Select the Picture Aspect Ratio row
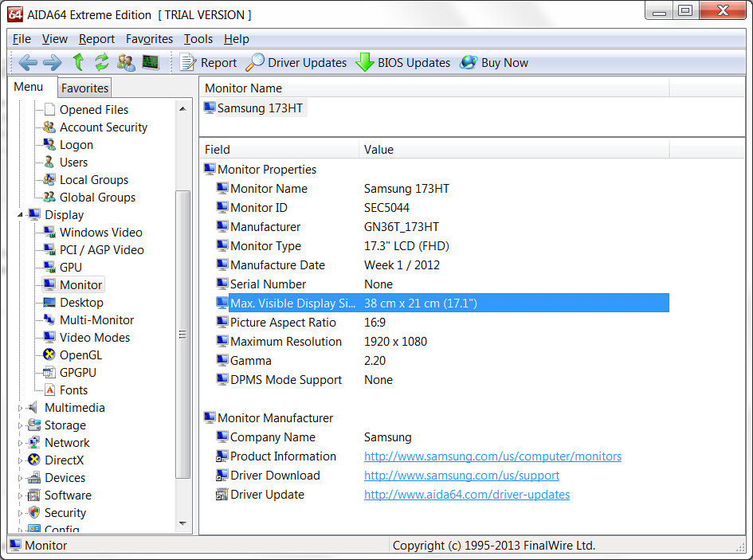The height and width of the screenshot is (560, 753). pos(441,323)
